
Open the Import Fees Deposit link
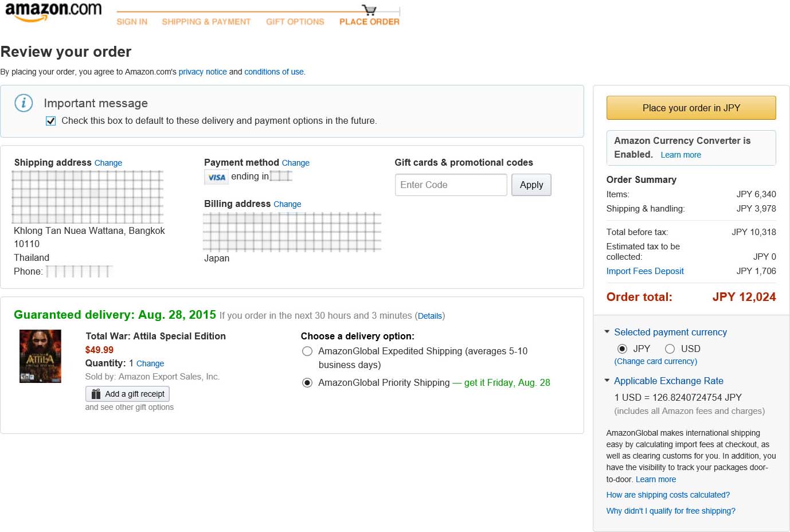pos(645,271)
